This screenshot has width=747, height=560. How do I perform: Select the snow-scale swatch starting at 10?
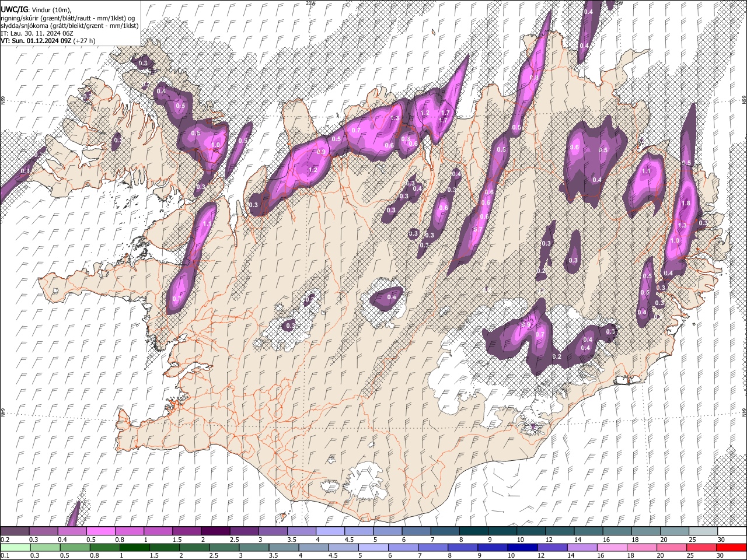coord(530,531)
